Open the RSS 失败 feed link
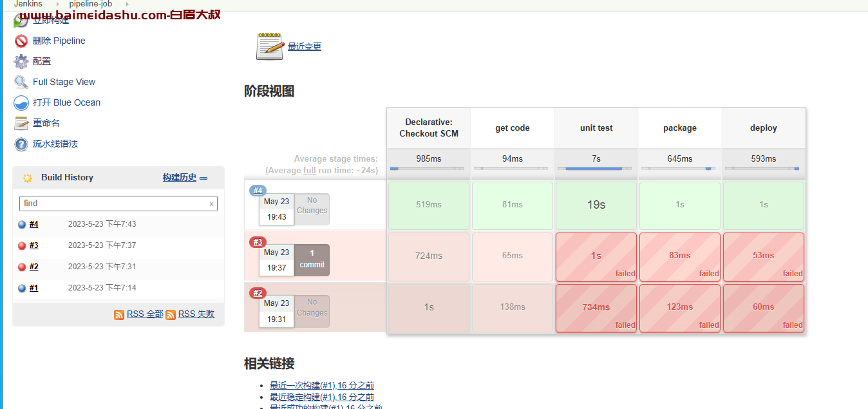Image resolution: width=868 pixels, height=409 pixels. click(196, 314)
